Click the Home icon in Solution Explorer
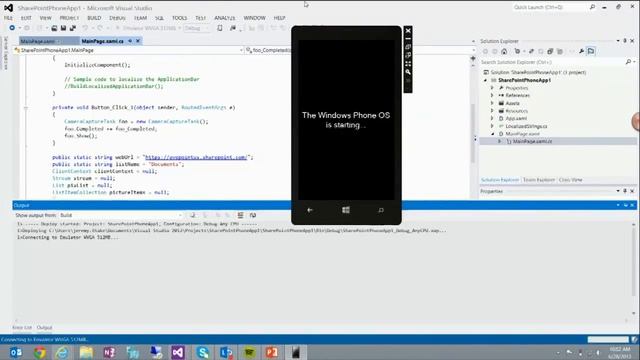This screenshot has width=640, height=360. click(x=504, y=51)
